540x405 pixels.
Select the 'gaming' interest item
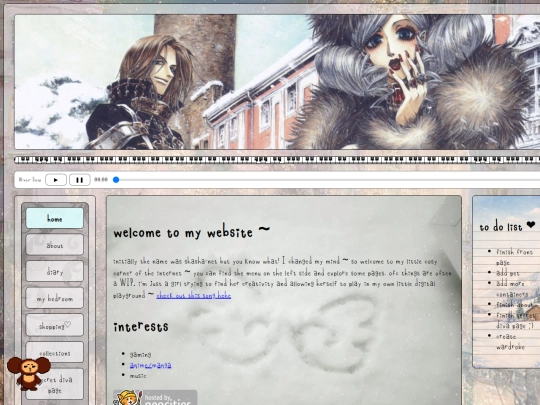click(140, 354)
